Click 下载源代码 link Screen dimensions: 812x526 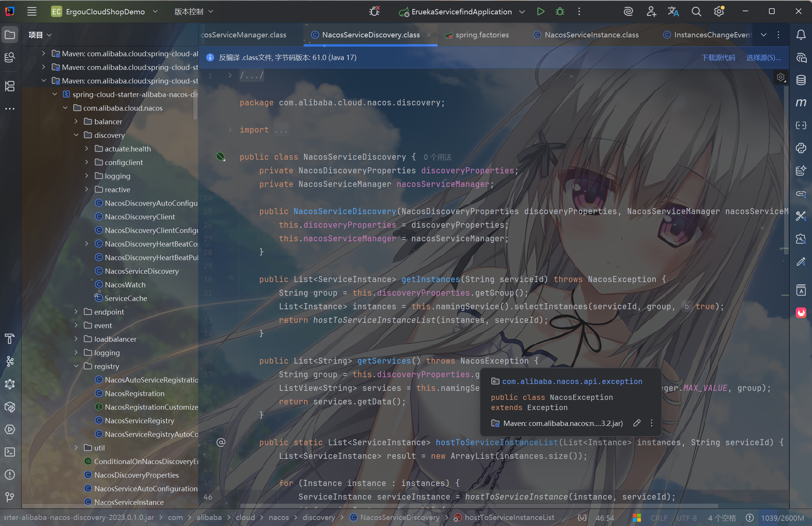pos(718,57)
